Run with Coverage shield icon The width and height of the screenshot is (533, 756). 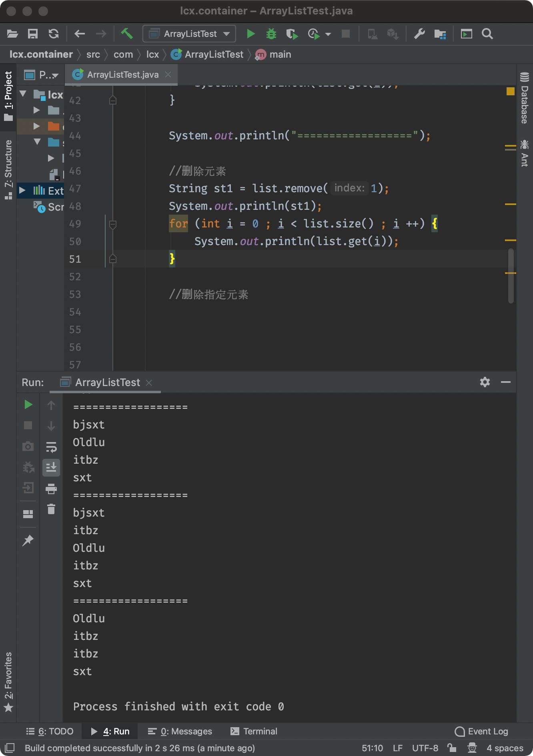pos(292,34)
